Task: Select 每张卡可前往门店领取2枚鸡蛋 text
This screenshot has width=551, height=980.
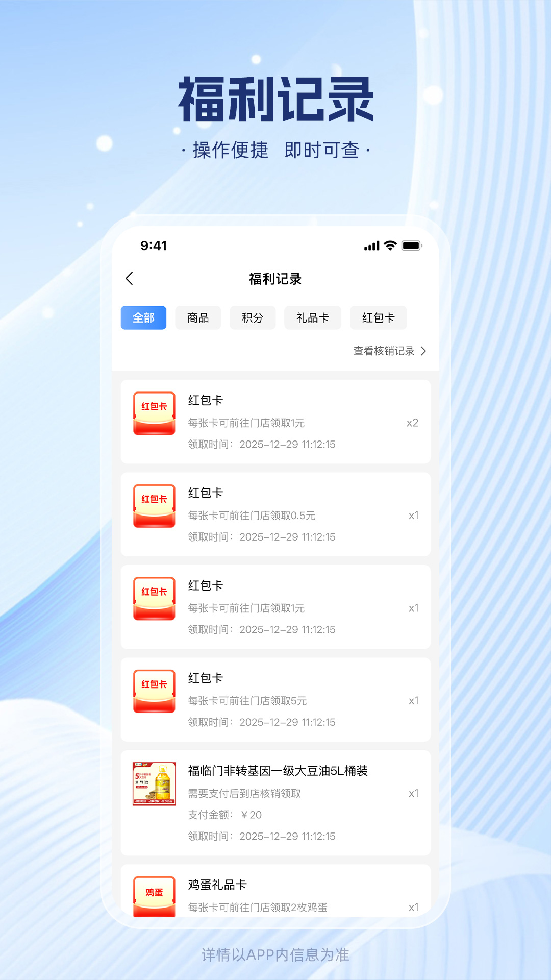Action: click(x=258, y=907)
